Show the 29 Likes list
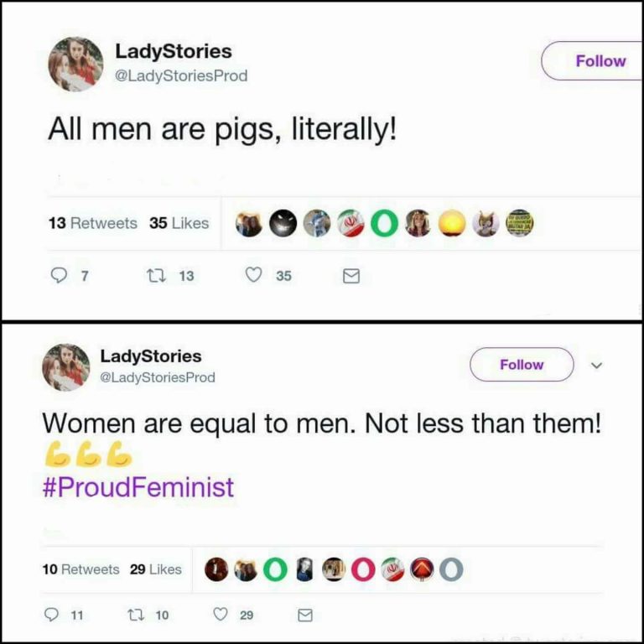Screen dimensions: 644x644 [155, 569]
